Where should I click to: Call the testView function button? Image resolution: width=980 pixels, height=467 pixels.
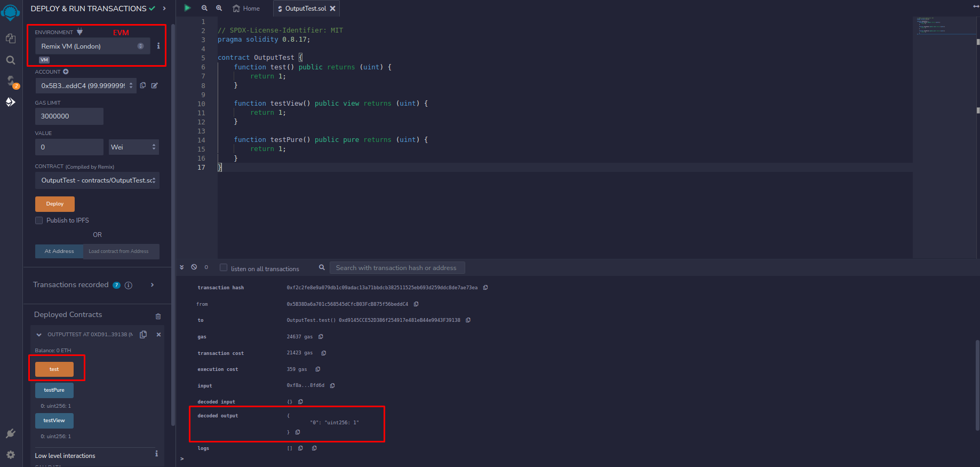tap(54, 421)
